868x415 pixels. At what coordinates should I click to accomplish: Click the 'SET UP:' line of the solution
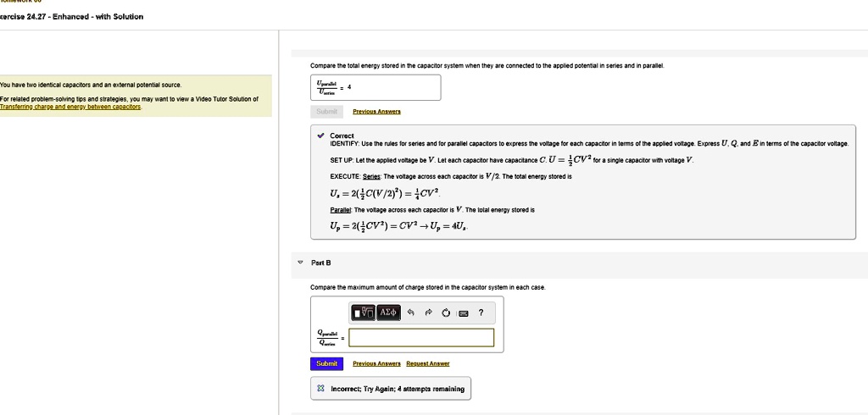[511, 160]
